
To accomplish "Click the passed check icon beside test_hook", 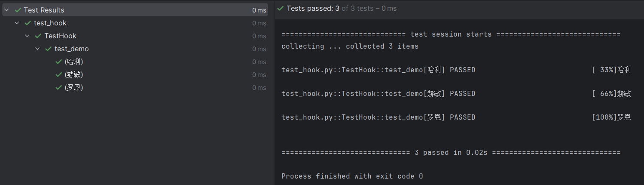I will click(x=28, y=23).
